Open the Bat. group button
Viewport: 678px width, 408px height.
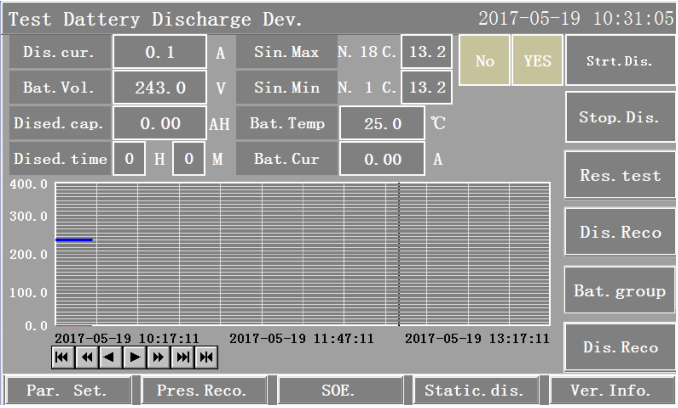point(619,291)
